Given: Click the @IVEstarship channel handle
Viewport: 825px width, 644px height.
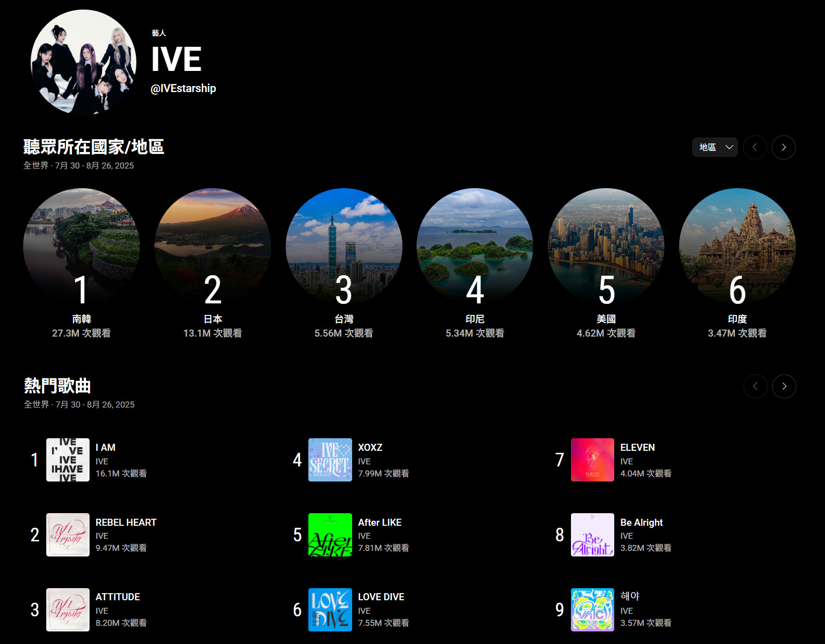Looking at the screenshot, I should pyautogui.click(x=183, y=89).
